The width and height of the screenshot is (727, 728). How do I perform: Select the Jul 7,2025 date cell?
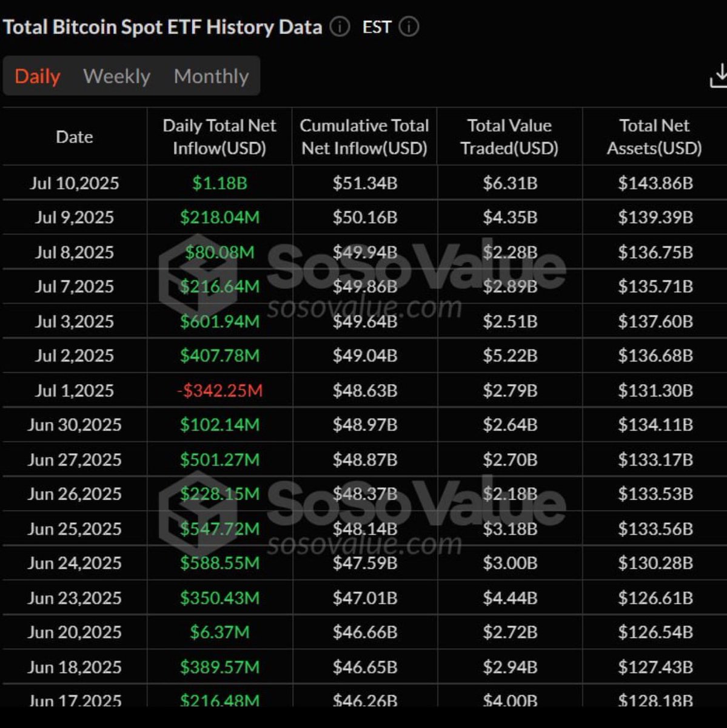point(75,286)
